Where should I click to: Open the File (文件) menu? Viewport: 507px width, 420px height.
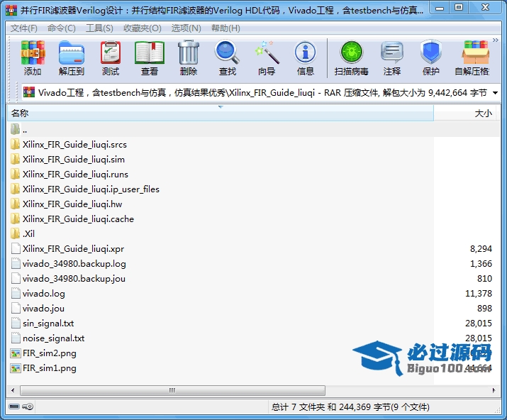pos(24,28)
